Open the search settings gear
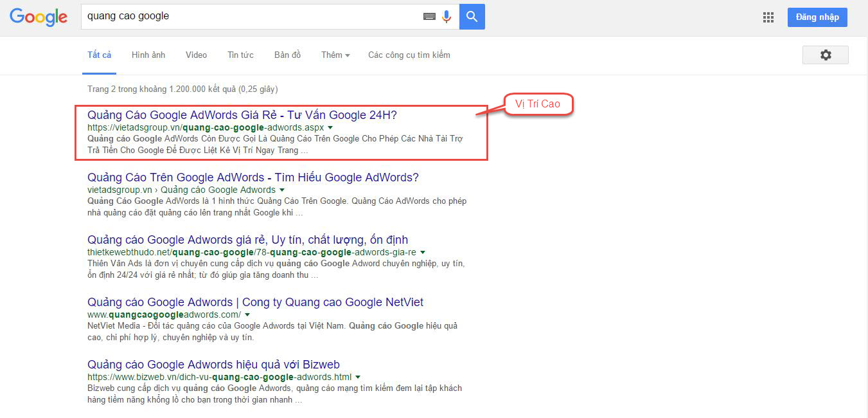 click(825, 55)
